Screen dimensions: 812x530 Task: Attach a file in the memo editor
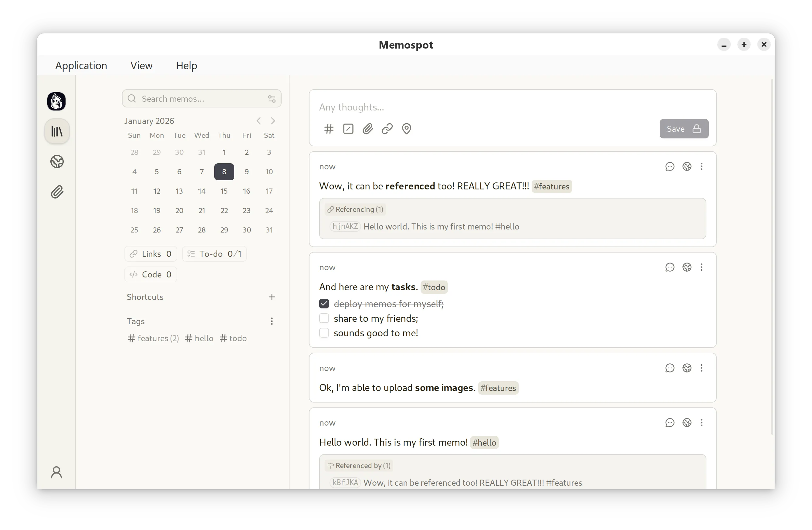point(367,129)
